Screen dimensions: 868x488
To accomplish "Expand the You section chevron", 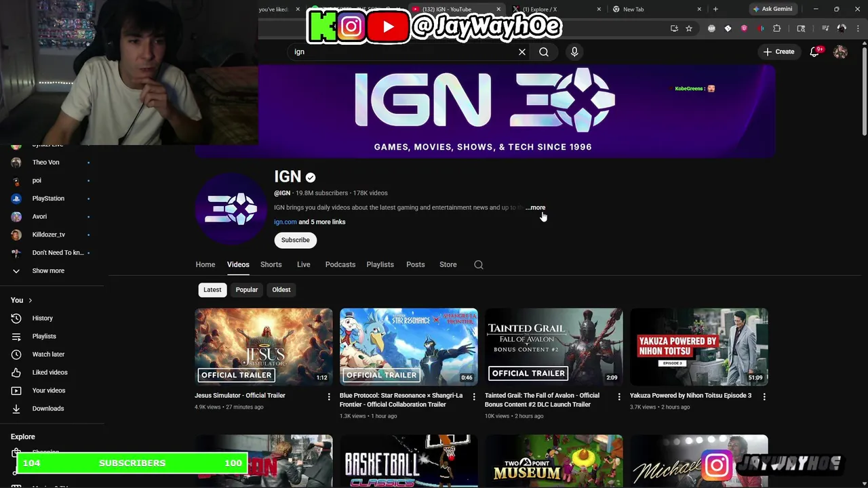I will click(x=30, y=300).
